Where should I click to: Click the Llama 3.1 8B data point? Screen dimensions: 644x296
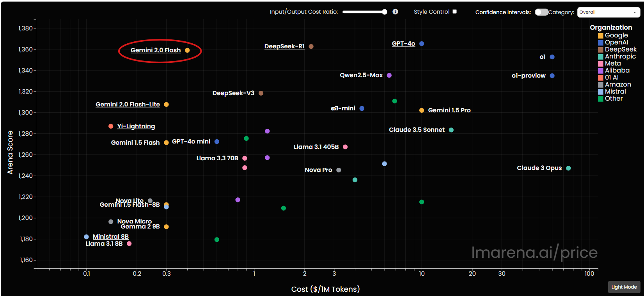(x=129, y=244)
